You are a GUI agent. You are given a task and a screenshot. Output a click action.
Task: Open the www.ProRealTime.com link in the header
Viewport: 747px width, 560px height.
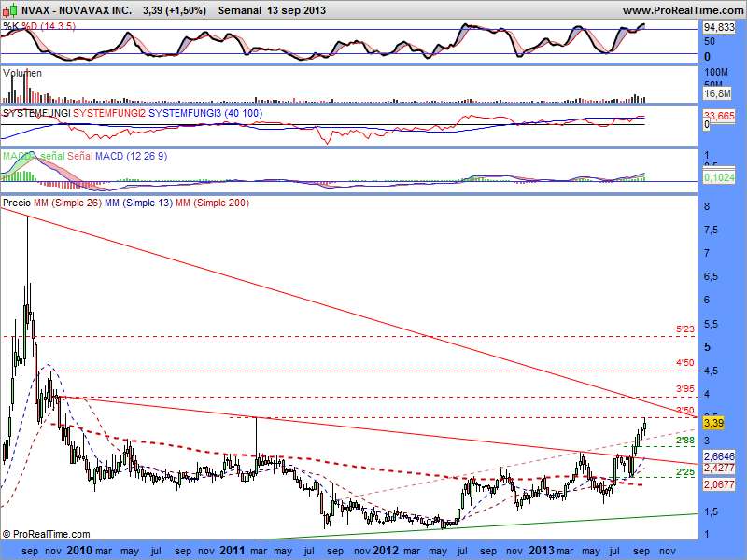pos(683,10)
